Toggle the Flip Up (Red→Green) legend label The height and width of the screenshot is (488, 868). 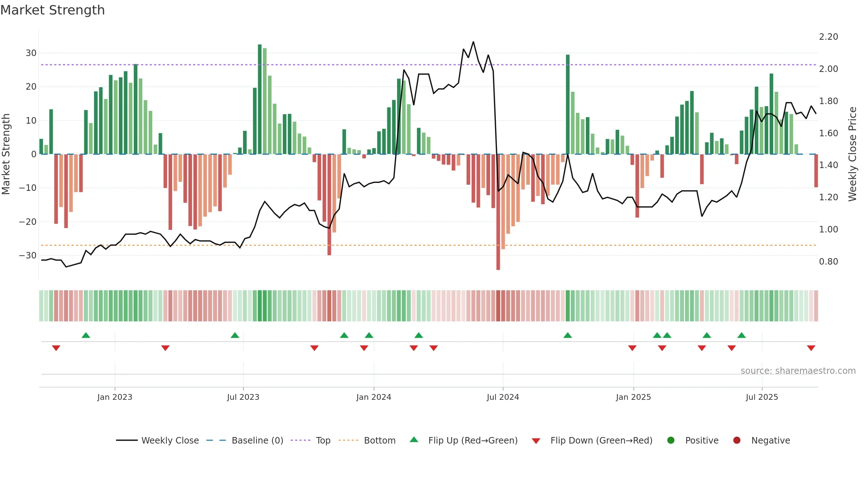click(x=473, y=441)
